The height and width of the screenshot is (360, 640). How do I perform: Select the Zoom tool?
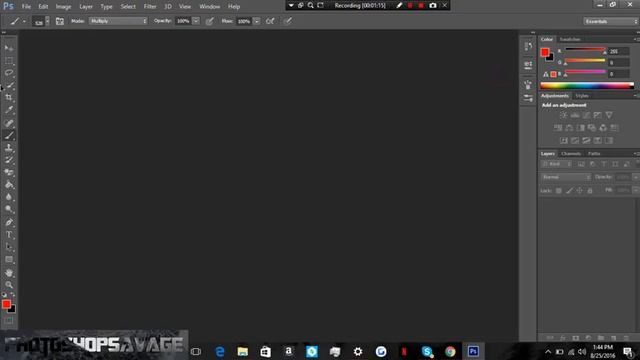point(9,285)
